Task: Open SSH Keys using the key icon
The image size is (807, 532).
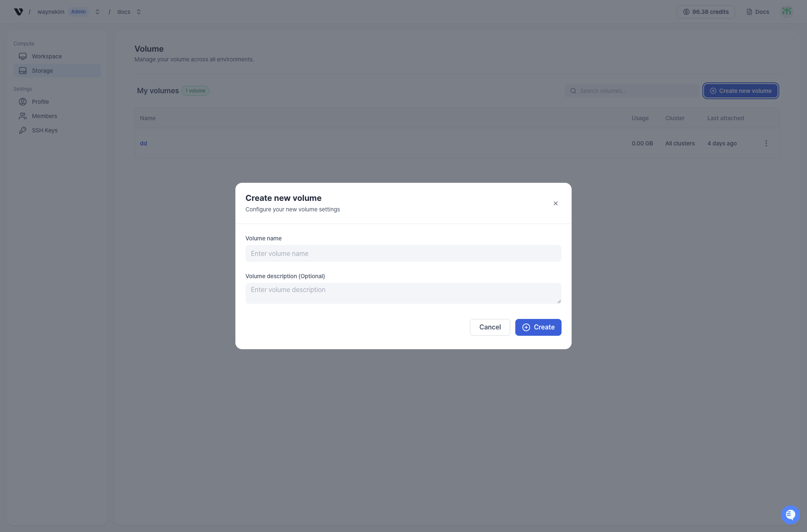Action: pos(22,130)
